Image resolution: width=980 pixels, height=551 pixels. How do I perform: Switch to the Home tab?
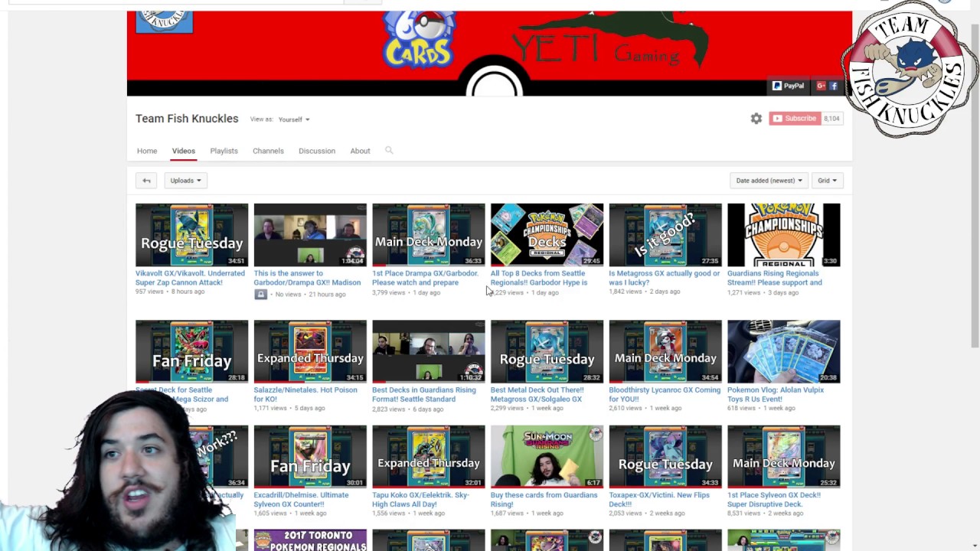click(x=147, y=151)
